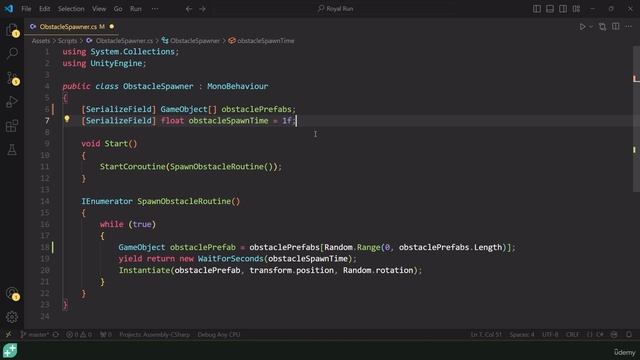This screenshot has width=640, height=360.
Task: Click line number 14 in the gutter
Action: click(x=45, y=201)
